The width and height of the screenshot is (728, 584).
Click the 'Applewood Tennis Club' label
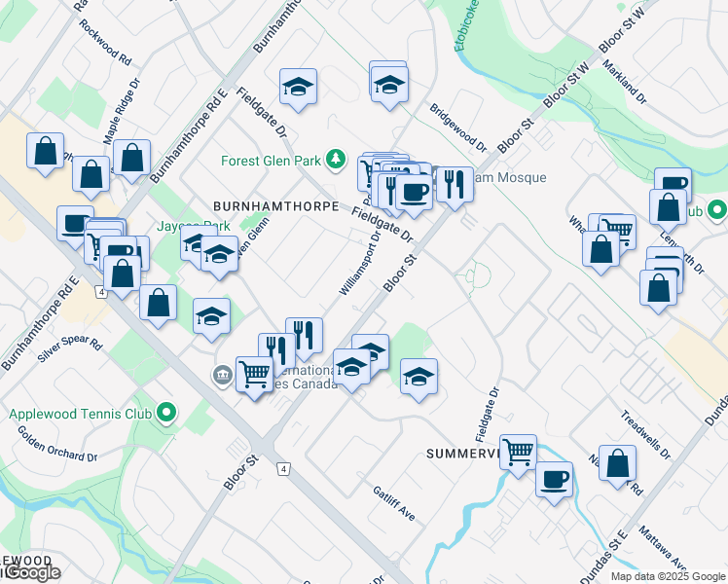[81, 414]
